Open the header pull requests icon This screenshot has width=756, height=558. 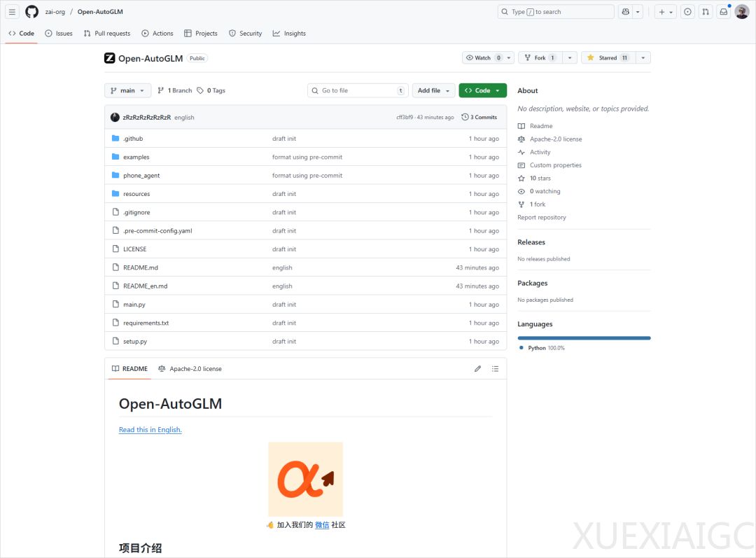pyautogui.click(x=706, y=12)
